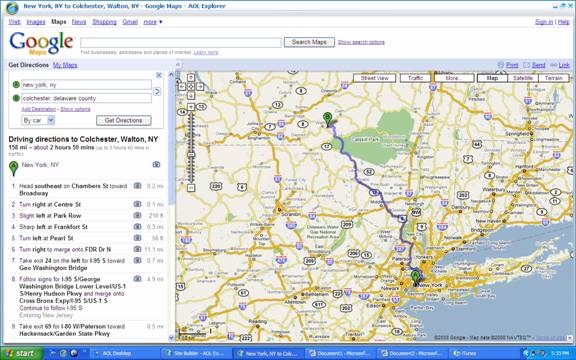Close the directions form with X icon

coord(159,75)
